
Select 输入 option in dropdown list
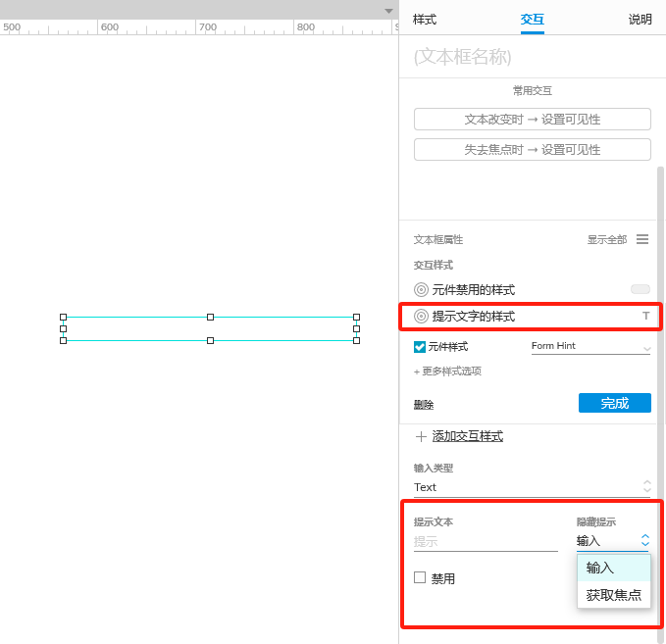point(614,568)
